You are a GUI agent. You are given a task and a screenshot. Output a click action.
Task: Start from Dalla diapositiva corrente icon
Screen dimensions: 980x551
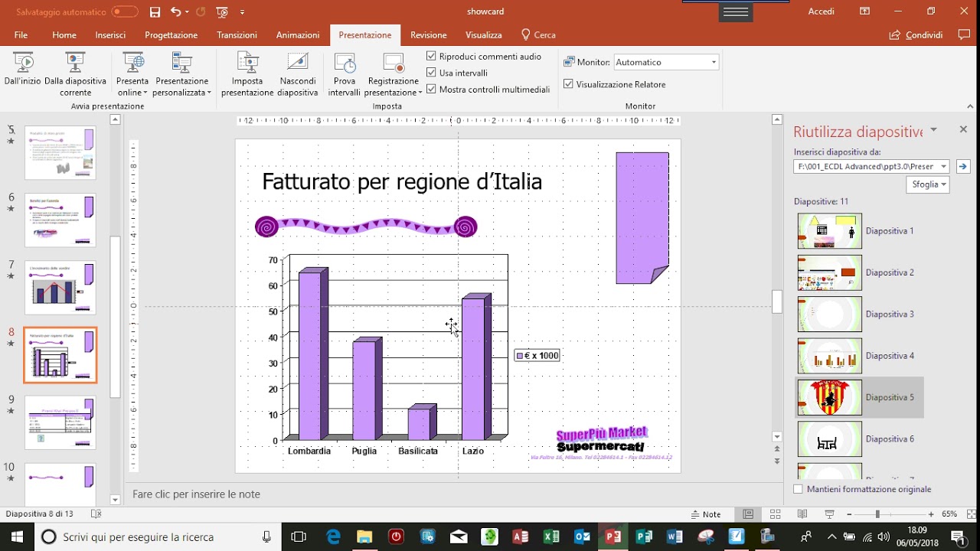[x=75, y=63]
